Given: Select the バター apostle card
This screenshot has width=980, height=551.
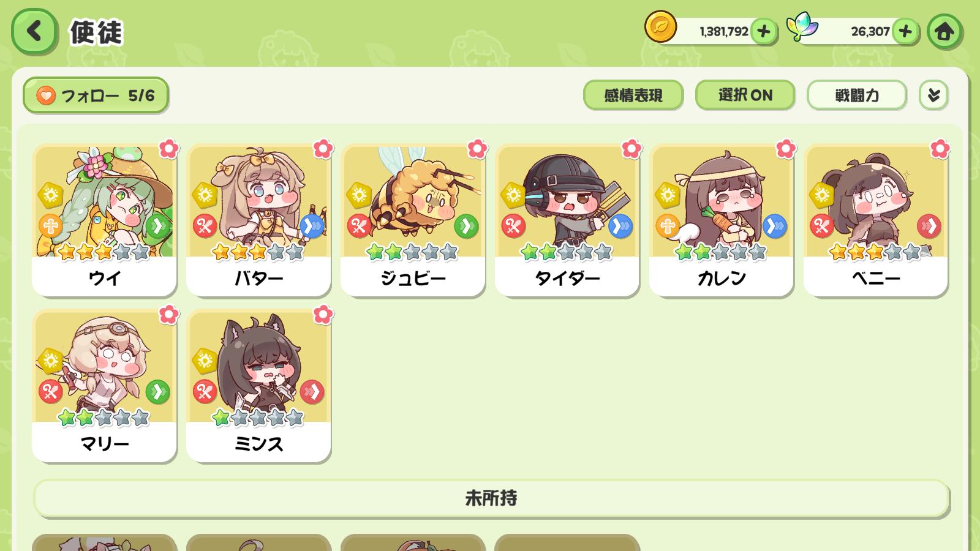Looking at the screenshot, I should [x=258, y=220].
